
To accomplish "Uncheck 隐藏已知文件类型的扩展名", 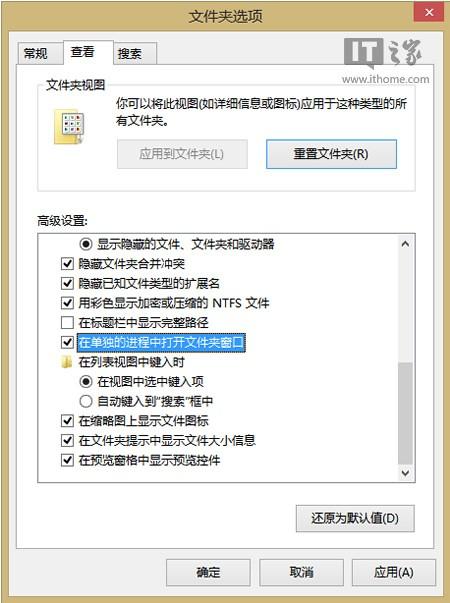I will click(67, 283).
